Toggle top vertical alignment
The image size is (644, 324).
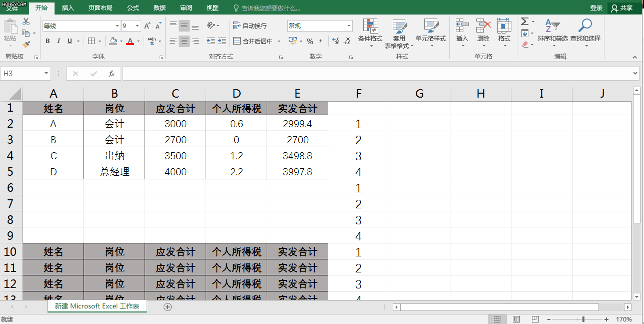click(x=173, y=26)
